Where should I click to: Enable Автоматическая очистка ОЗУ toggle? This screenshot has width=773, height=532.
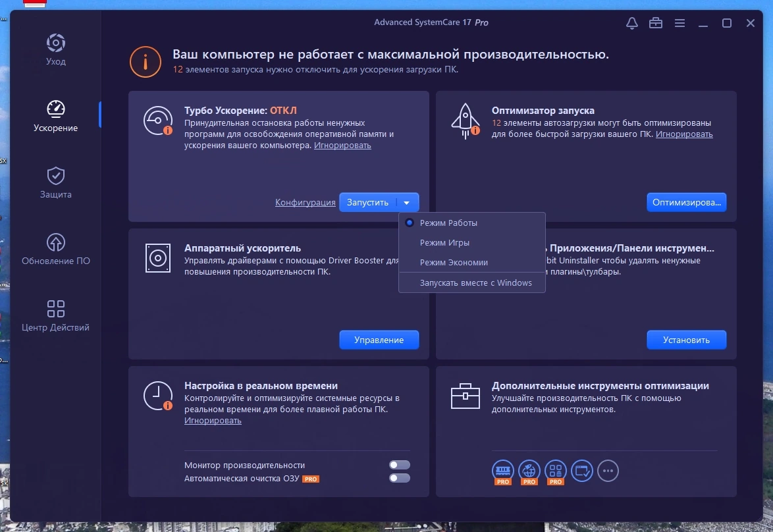click(x=399, y=478)
